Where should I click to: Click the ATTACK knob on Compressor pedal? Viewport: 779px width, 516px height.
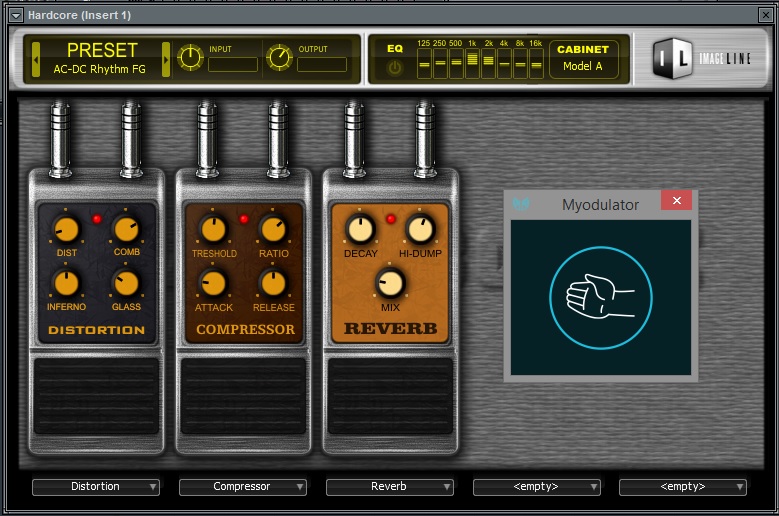coord(213,284)
